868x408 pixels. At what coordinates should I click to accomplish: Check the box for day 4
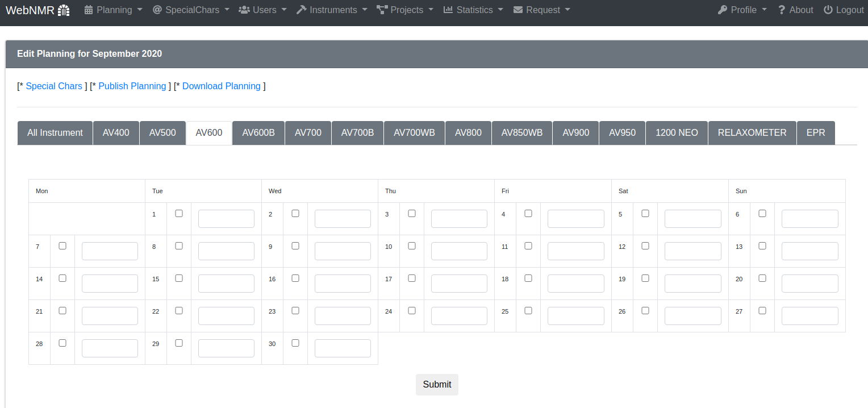pos(528,214)
